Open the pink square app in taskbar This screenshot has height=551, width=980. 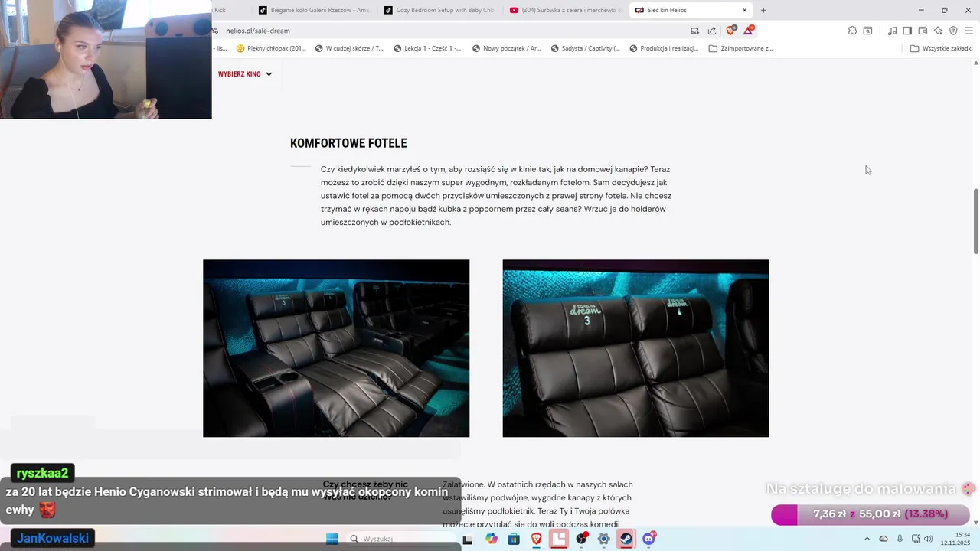pos(559,539)
